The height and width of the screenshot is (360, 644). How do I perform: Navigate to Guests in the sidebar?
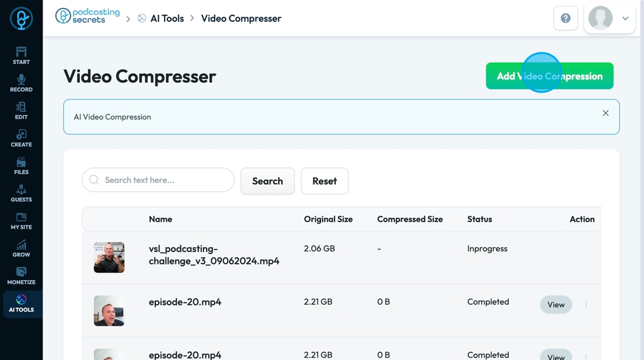[x=21, y=194]
